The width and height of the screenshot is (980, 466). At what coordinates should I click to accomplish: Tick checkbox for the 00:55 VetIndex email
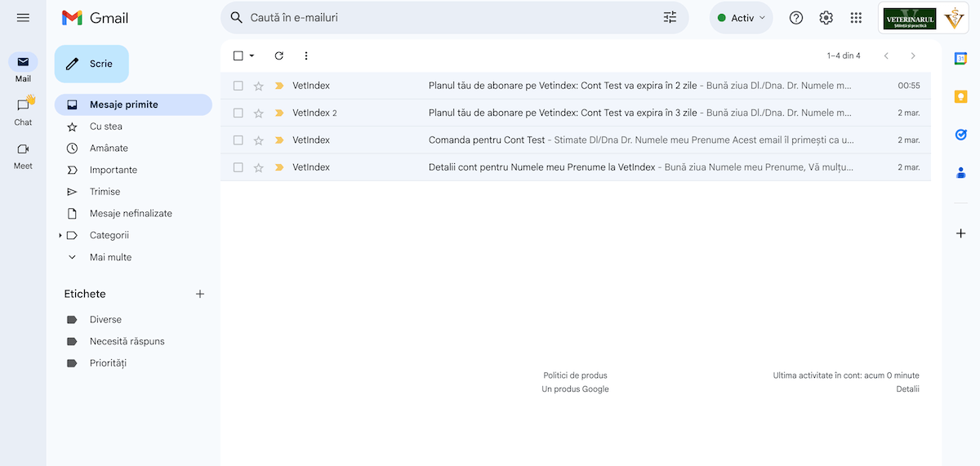tap(238, 86)
